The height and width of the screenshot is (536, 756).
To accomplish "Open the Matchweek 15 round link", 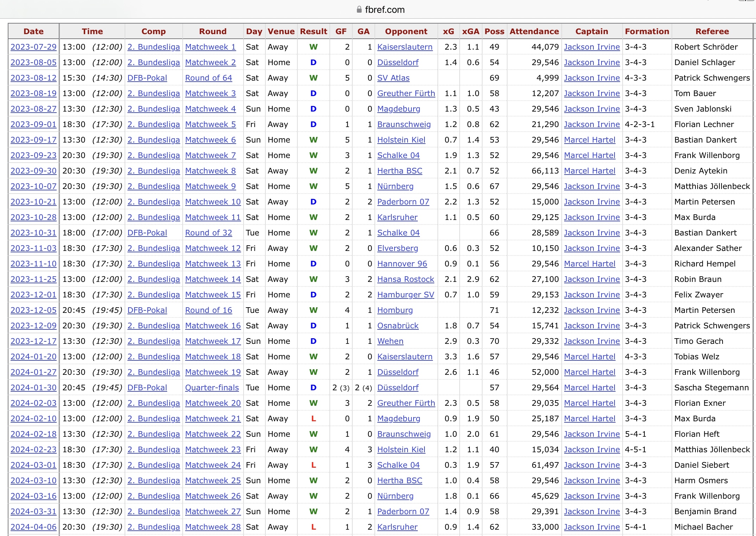I will tap(213, 295).
